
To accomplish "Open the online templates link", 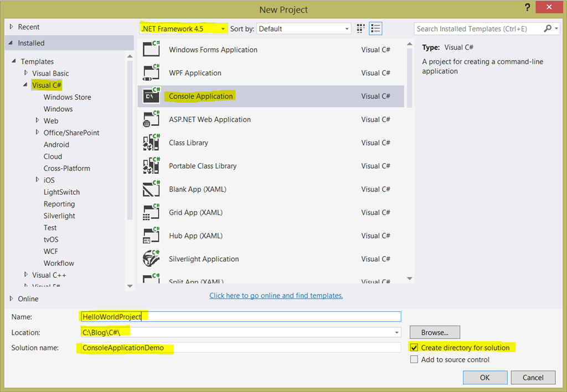I will click(276, 295).
